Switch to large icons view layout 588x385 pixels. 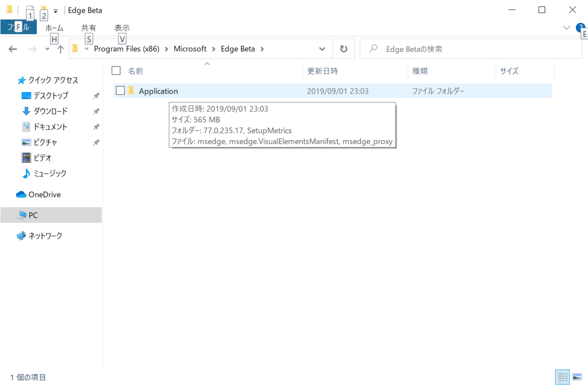[x=577, y=377]
